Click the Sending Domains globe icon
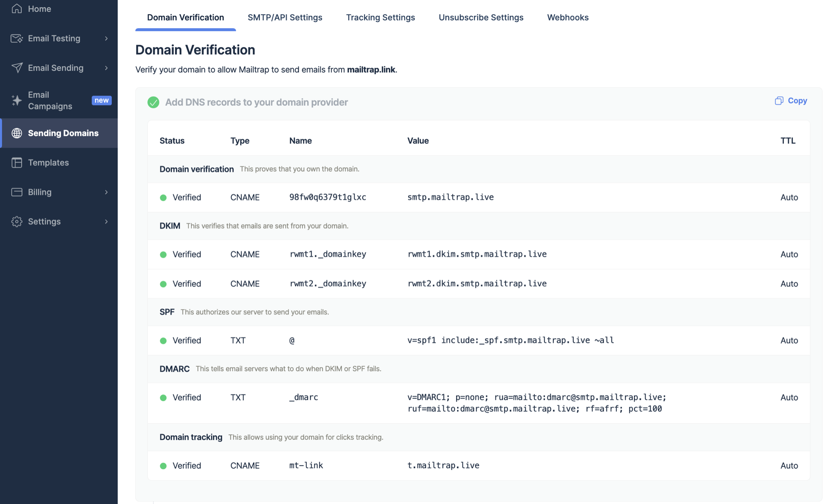 click(x=17, y=133)
